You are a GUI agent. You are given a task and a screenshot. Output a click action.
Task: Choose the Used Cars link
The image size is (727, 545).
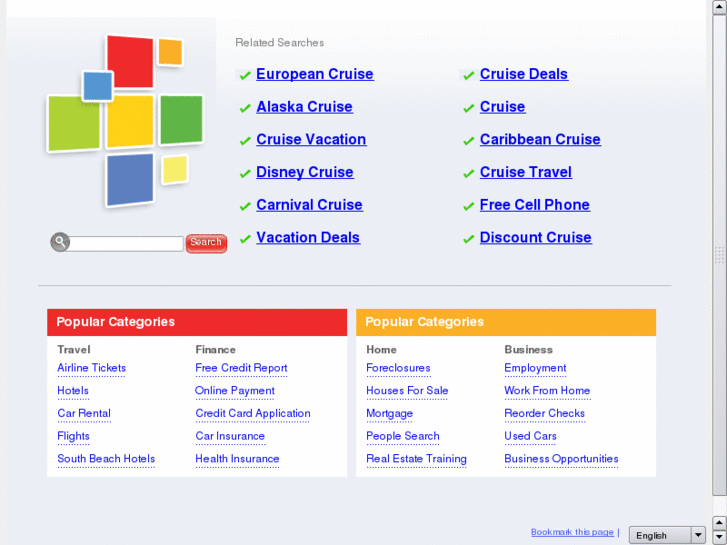click(x=530, y=436)
